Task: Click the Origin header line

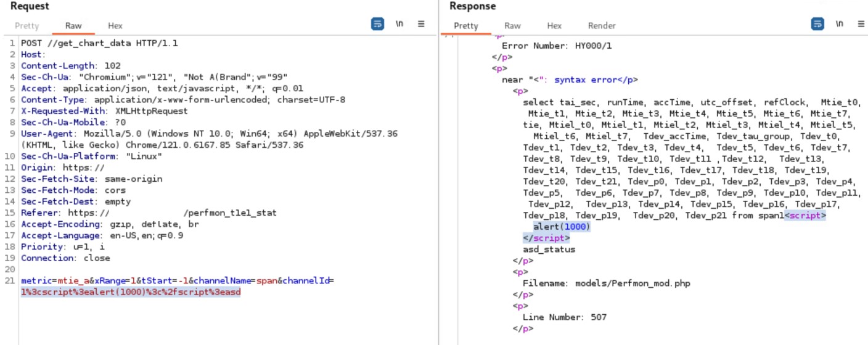Action: tap(63, 168)
